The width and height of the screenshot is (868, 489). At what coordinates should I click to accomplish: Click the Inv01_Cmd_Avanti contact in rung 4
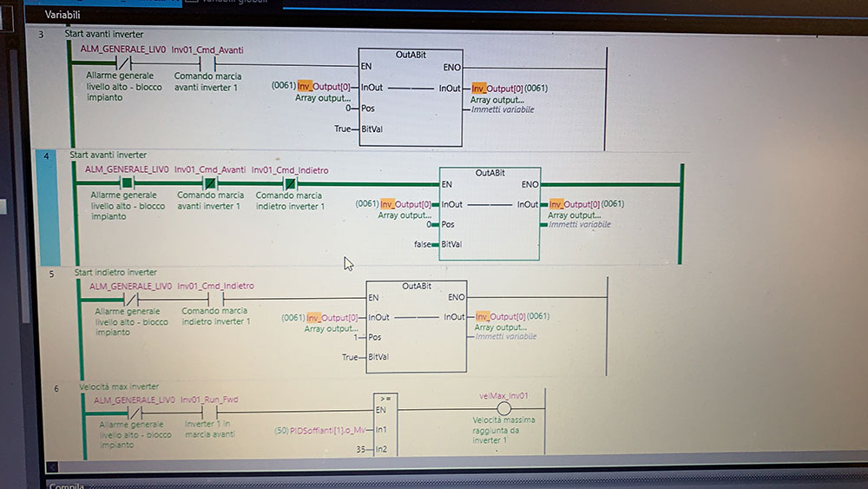coord(209,183)
